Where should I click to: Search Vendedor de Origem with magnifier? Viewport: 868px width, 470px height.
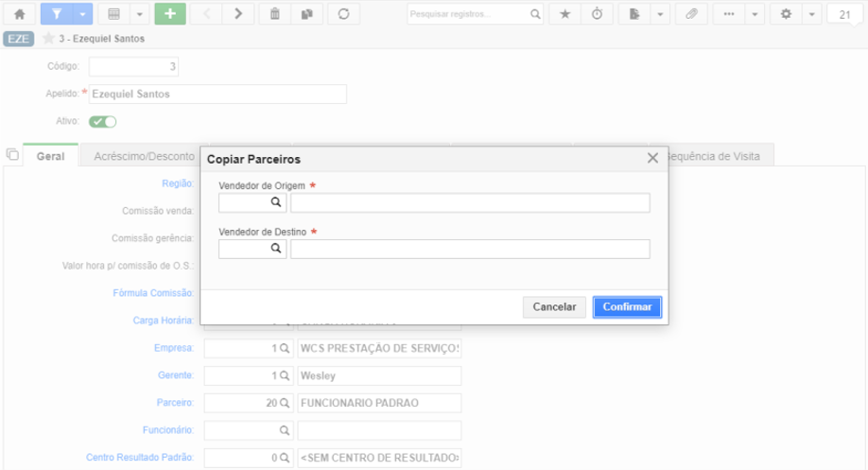point(276,202)
